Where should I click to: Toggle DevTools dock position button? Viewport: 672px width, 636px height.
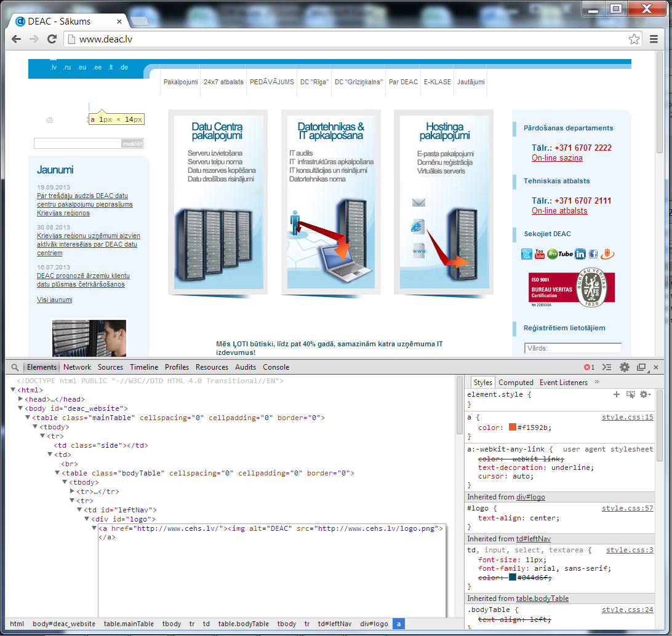pos(641,367)
